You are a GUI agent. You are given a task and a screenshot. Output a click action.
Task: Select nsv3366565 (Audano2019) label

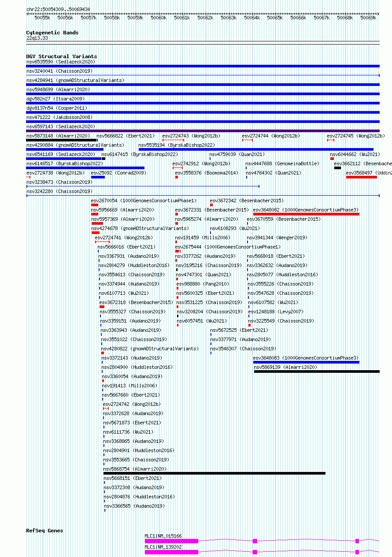134,506
